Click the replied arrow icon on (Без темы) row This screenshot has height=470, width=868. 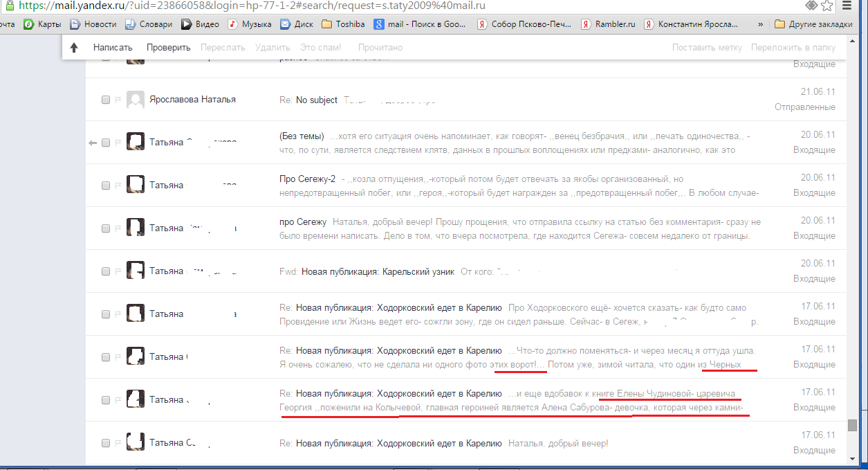point(93,143)
